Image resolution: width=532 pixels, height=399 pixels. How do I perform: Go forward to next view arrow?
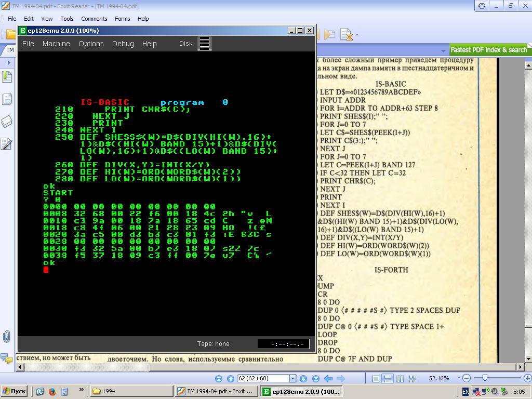tap(341, 378)
